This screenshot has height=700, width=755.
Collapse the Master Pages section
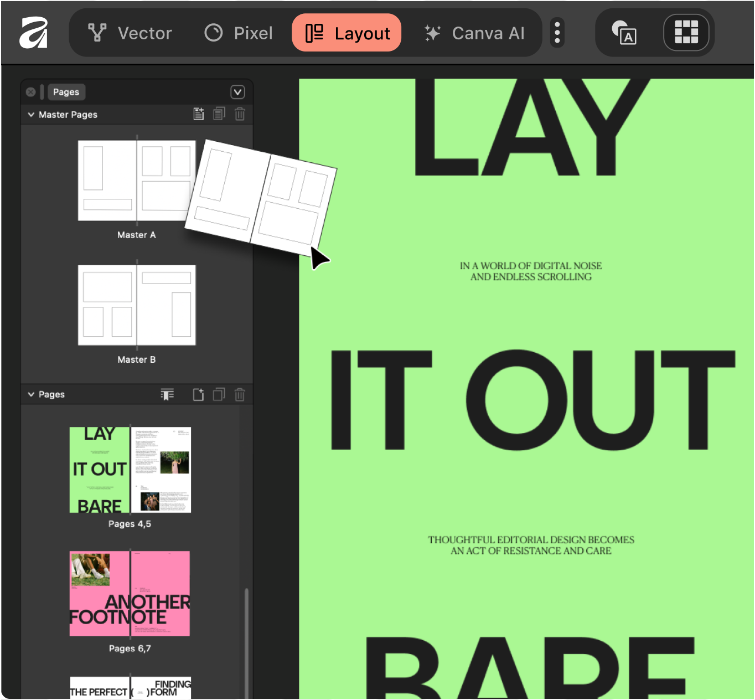pos(31,114)
